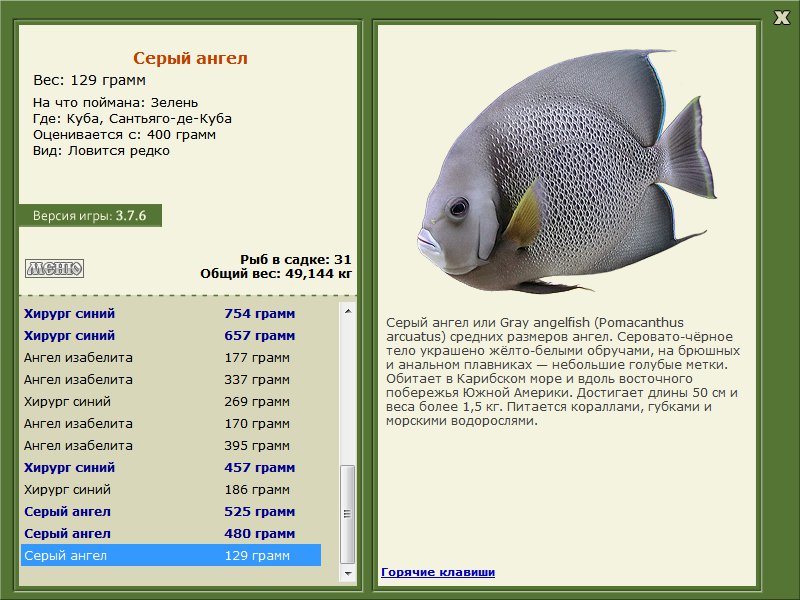Select Серый ангел 480 грамм row

170,533
